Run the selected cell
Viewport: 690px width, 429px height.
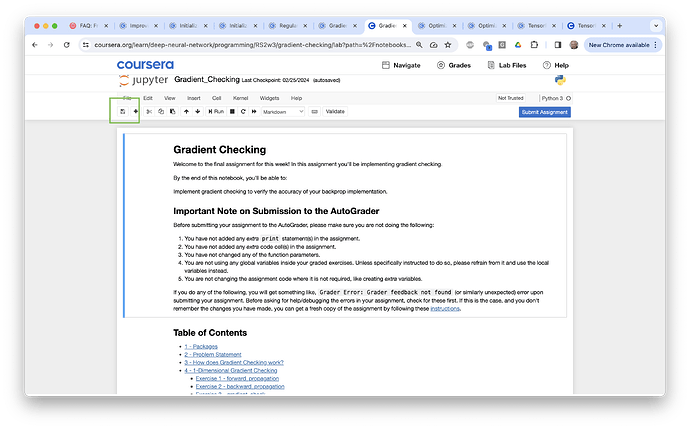[x=216, y=112]
